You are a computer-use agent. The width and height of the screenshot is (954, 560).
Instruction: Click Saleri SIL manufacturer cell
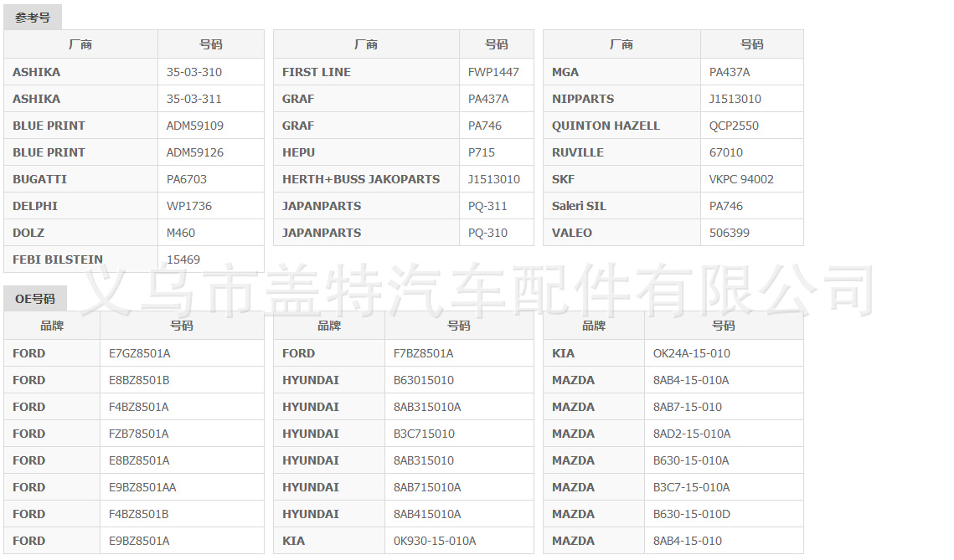[x=621, y=206]
